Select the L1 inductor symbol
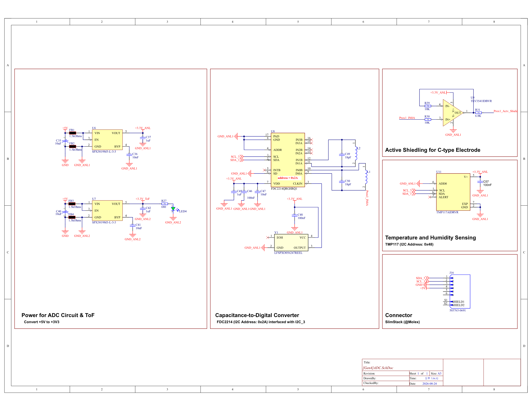 pos(366,177)
